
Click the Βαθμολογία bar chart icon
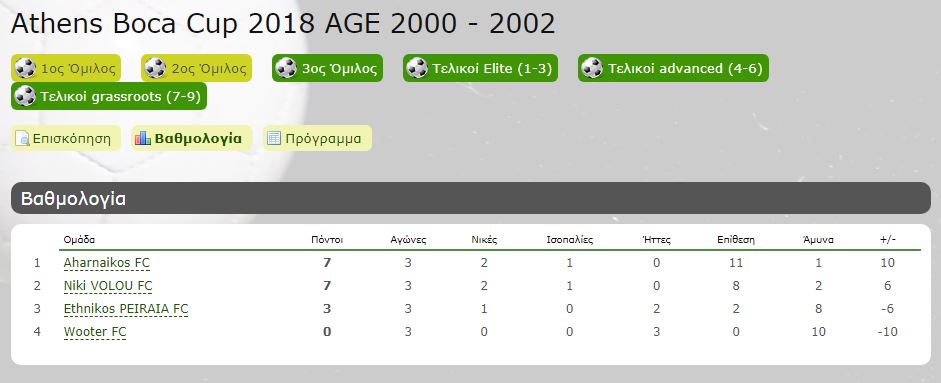point(143,139)
